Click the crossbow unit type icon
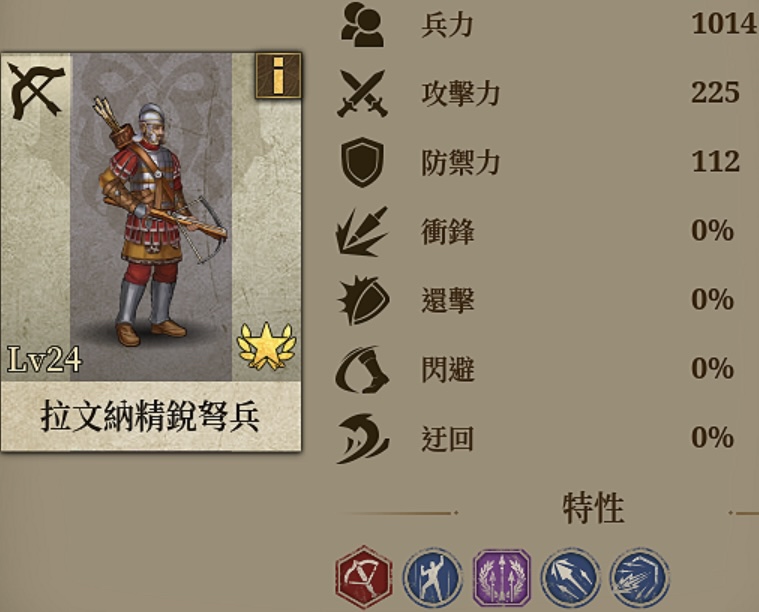This screenshot has height=612, width=759. (36, 91)
